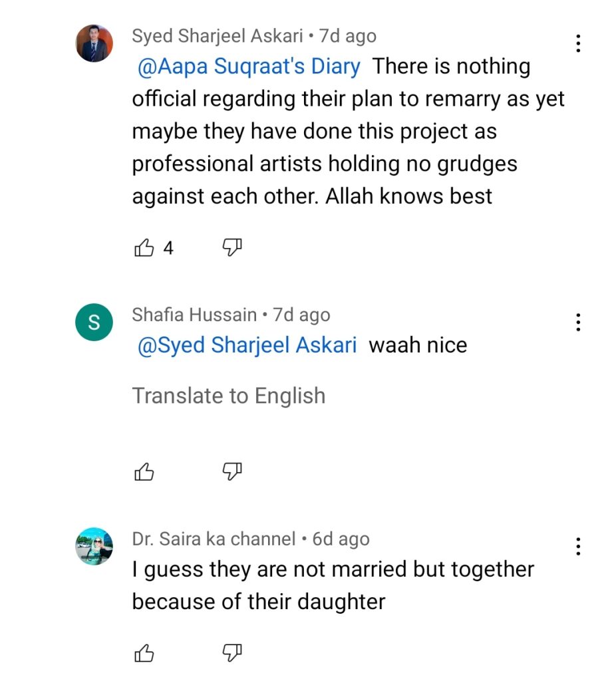Like Shafia Hussain's reply
The width and height of the screenshot is (616, 681).
click(x=144, y=472)
